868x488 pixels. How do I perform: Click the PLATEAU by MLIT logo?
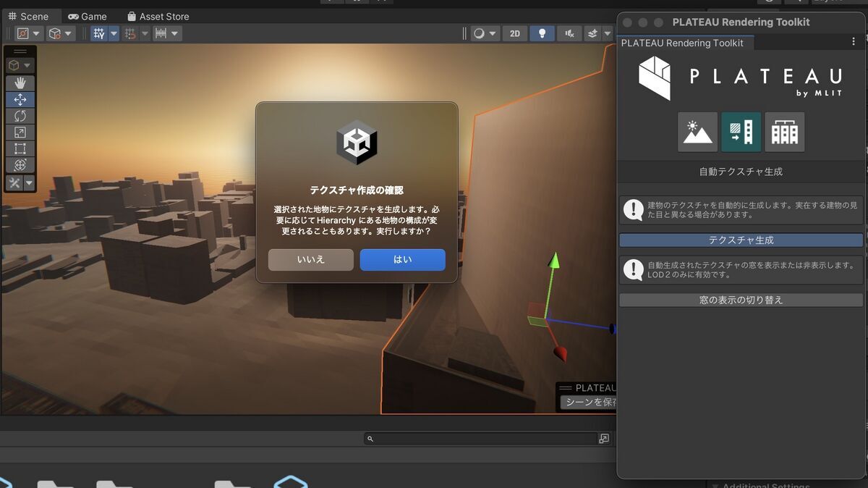(x=741, y=78)
